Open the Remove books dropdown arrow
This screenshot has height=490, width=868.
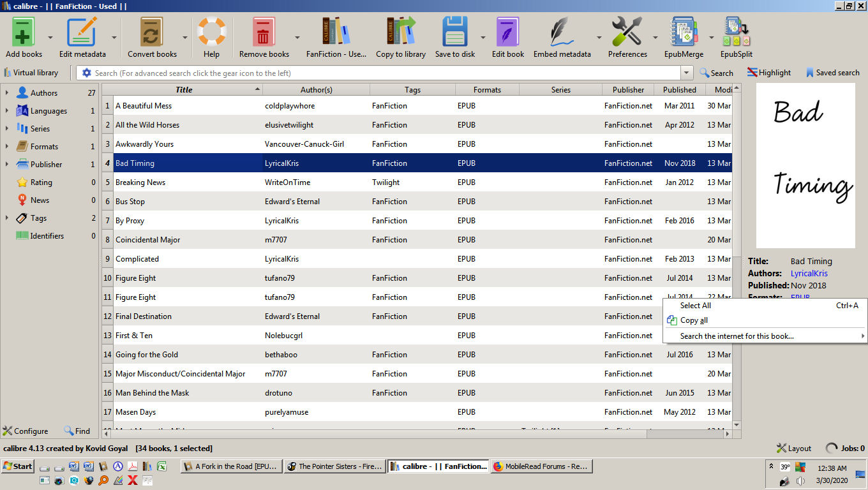[x=297, y=37]
